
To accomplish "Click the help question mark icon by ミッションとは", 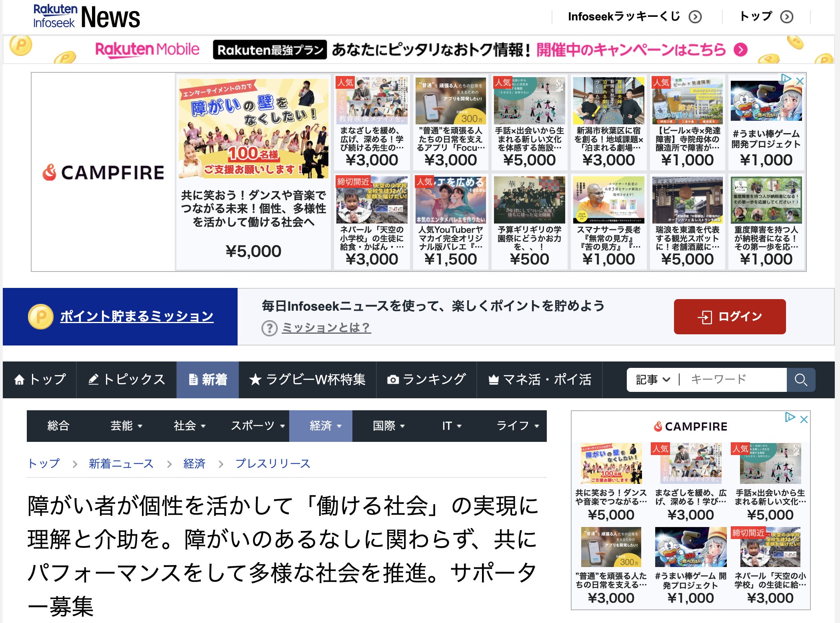I will pyautogui.click(x=269, y=328).
